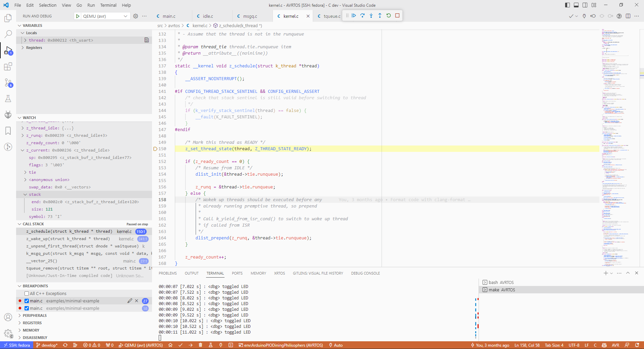Click the Step Into debug button
The width and height of the screenshot is (644, 349).
371,15
